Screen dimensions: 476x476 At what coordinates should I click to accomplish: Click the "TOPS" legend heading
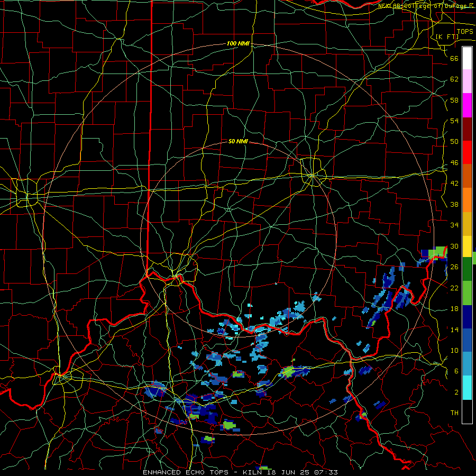(x=465, y=32)
